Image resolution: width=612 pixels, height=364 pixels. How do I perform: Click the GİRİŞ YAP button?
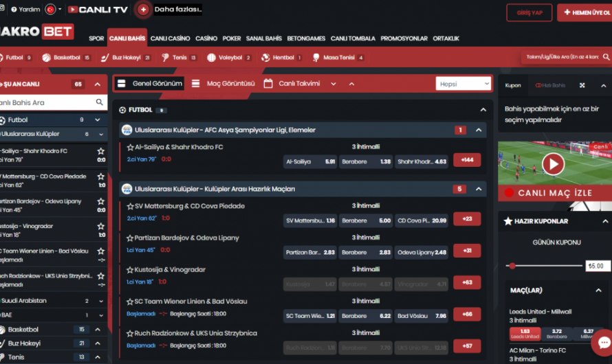coord(529,12)
